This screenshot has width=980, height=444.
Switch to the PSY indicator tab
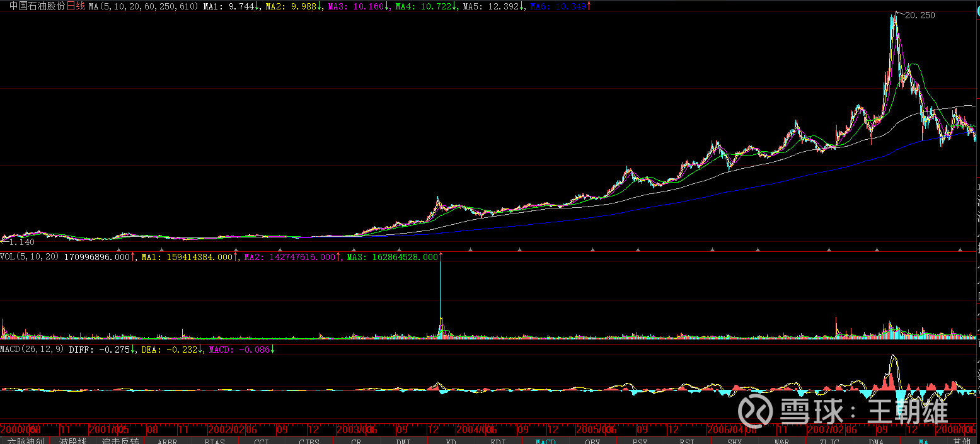640,441
